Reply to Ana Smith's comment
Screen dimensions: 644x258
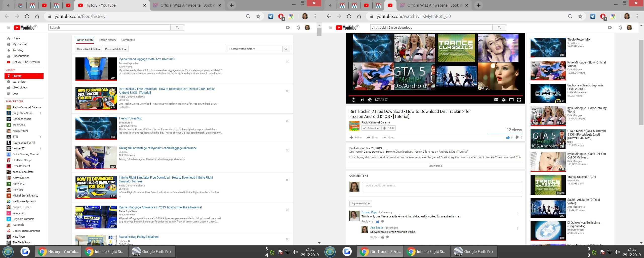(x=374, y=237)
